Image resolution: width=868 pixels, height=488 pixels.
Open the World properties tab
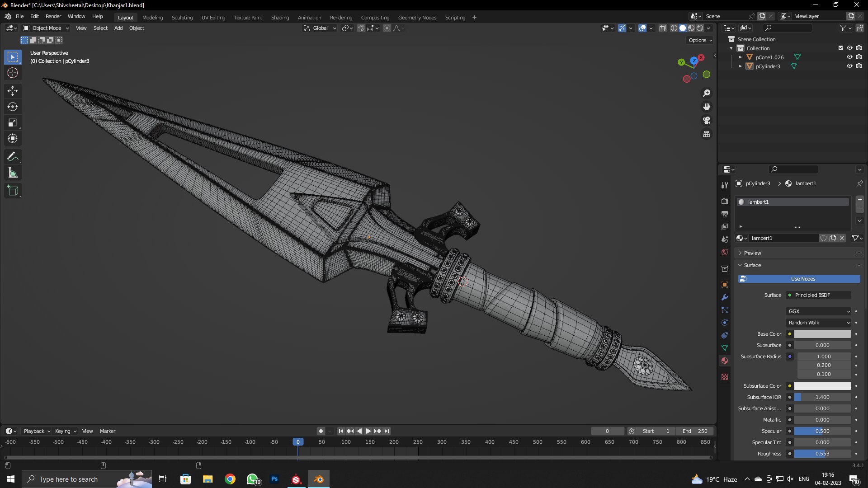[725, 252]
